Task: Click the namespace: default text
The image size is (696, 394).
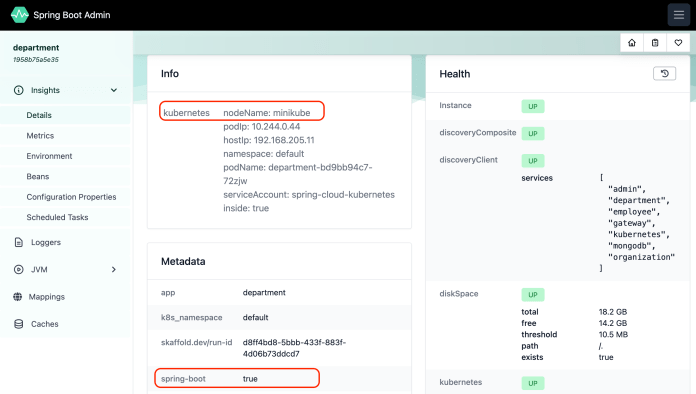Action: 264,154
